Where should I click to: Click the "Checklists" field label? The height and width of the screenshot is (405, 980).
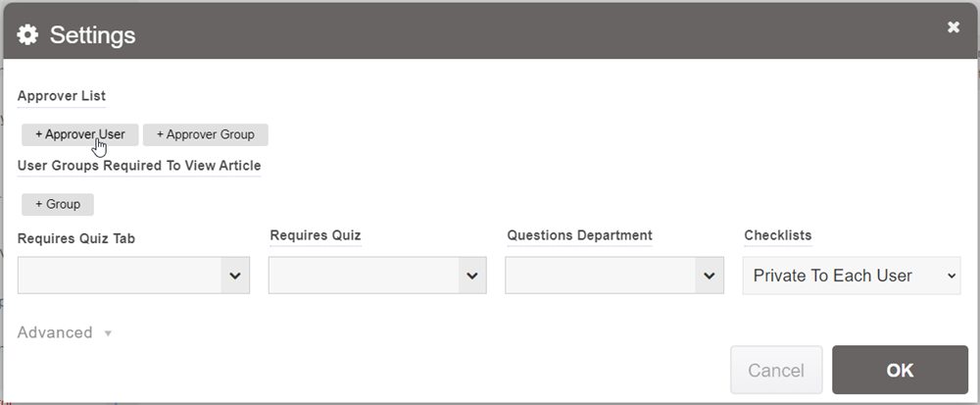click(x=778, y=235)
